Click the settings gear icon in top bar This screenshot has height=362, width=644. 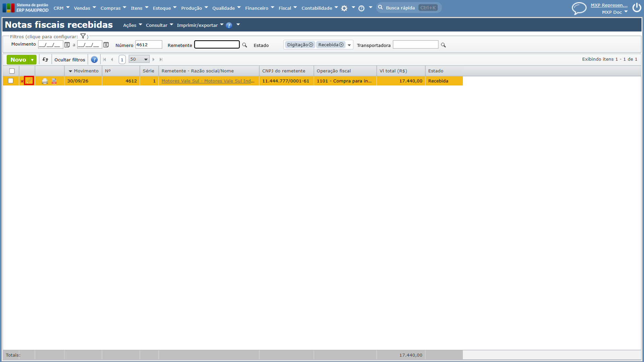pos(344,8)
